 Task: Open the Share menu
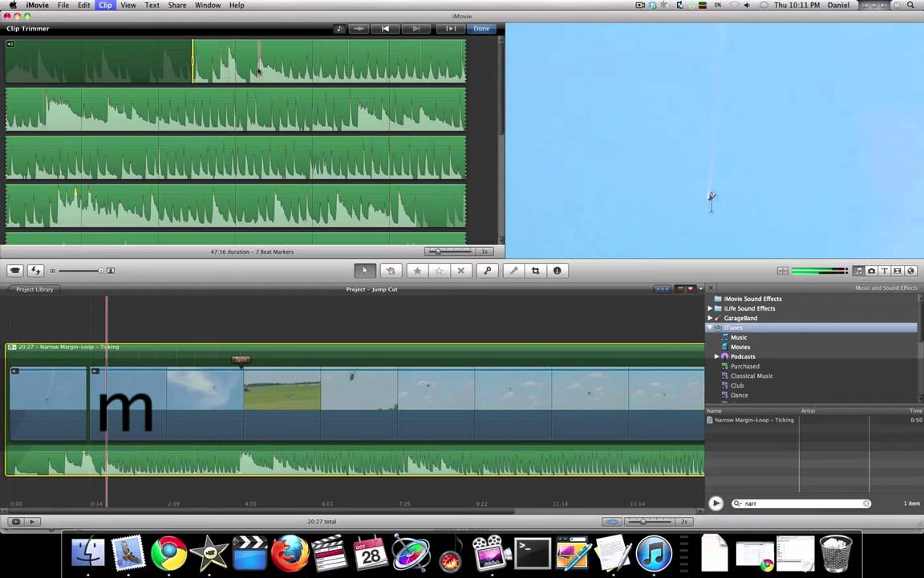pos(177,5)
